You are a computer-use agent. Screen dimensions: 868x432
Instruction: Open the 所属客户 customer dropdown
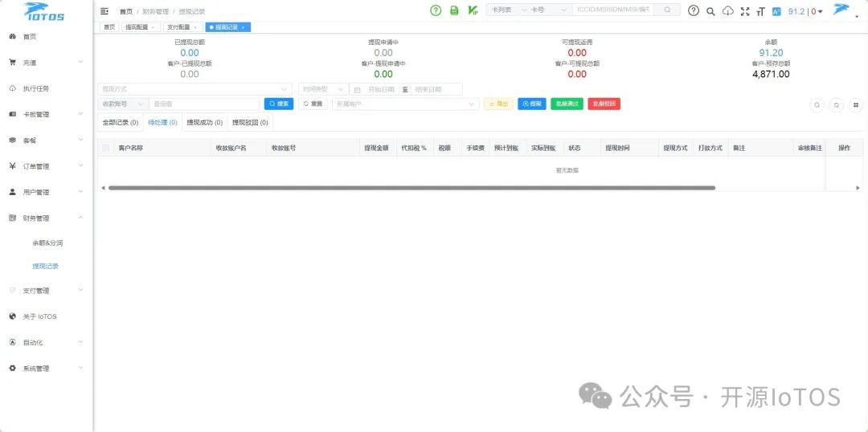click(x=406, y=104)
